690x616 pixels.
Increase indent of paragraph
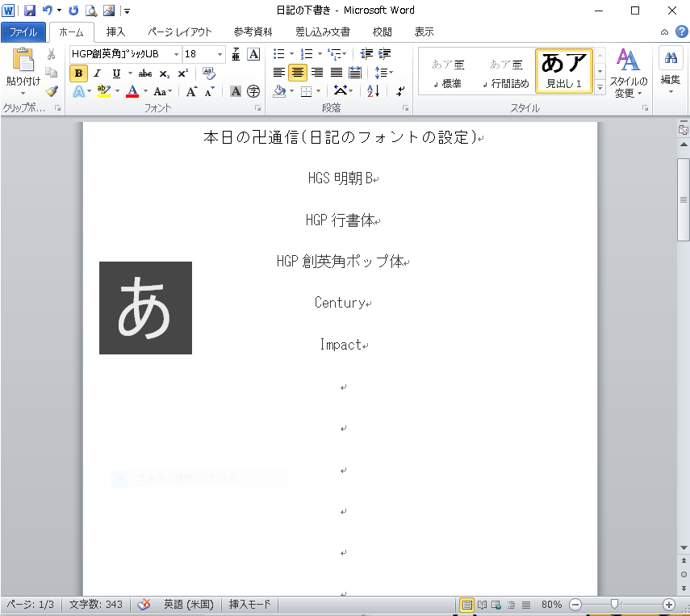click(x=385, y=54)
